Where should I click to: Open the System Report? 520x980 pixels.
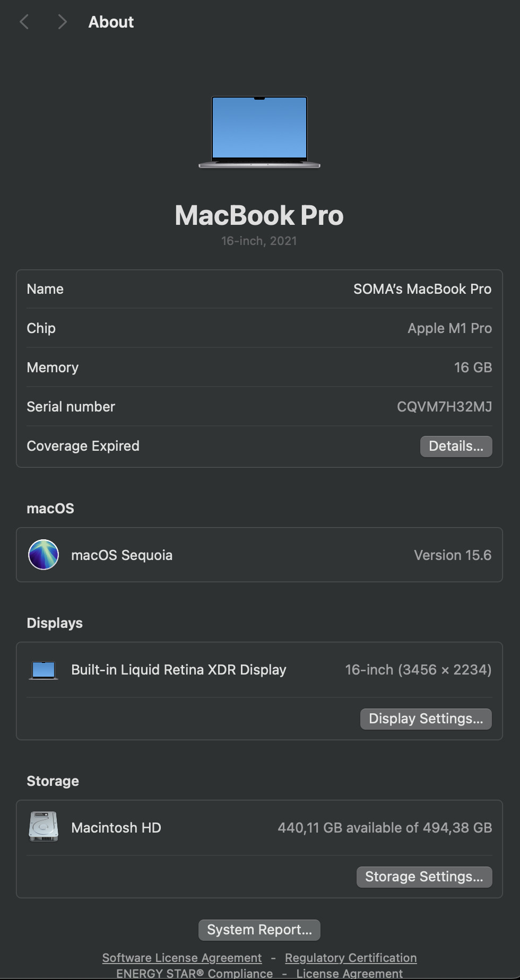tap(259, 930)
